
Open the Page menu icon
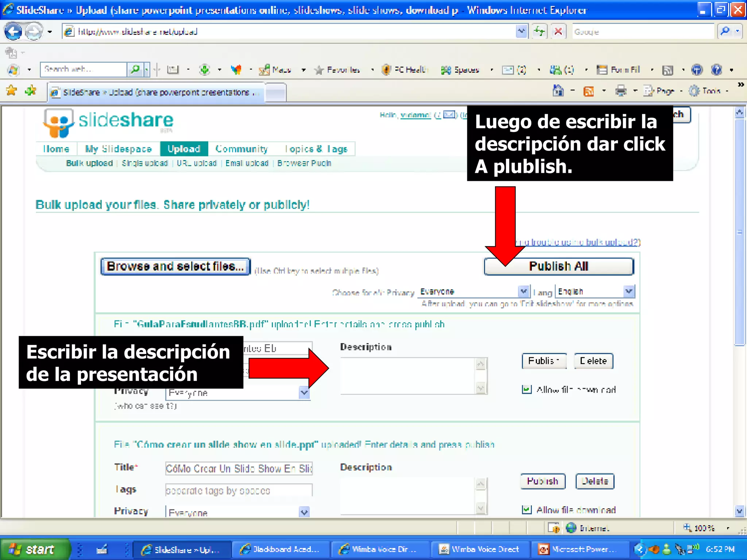(x=648, y=91)
